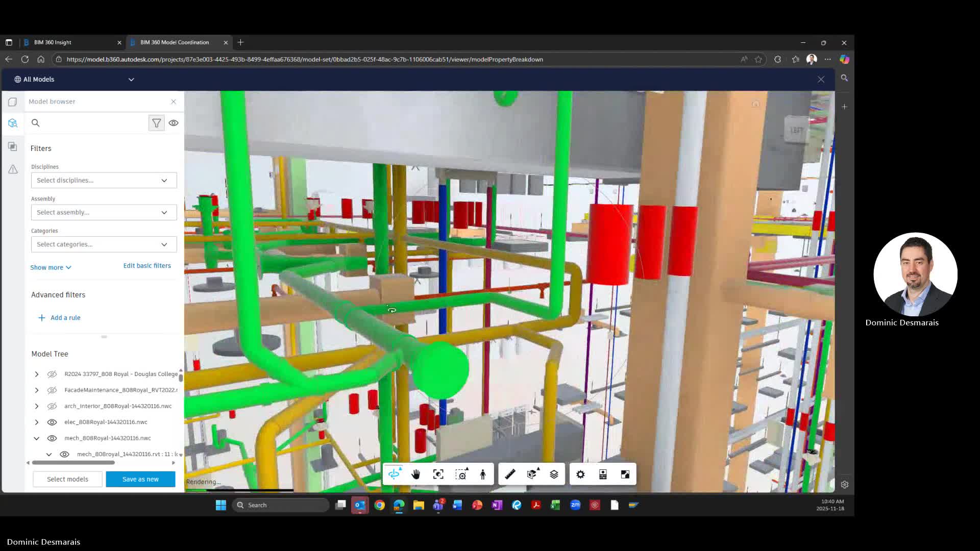Click the browser address bar URL
Screen dimensions: 980x551
305,60
